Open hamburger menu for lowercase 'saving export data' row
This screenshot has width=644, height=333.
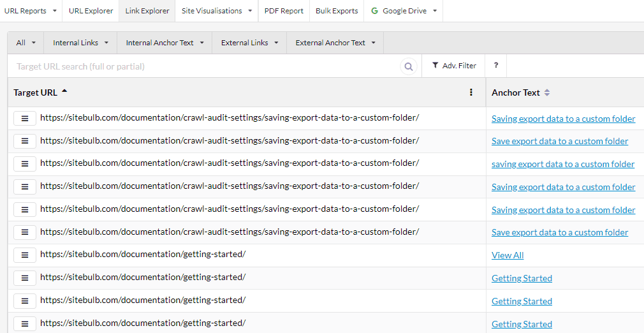(25, 164)
